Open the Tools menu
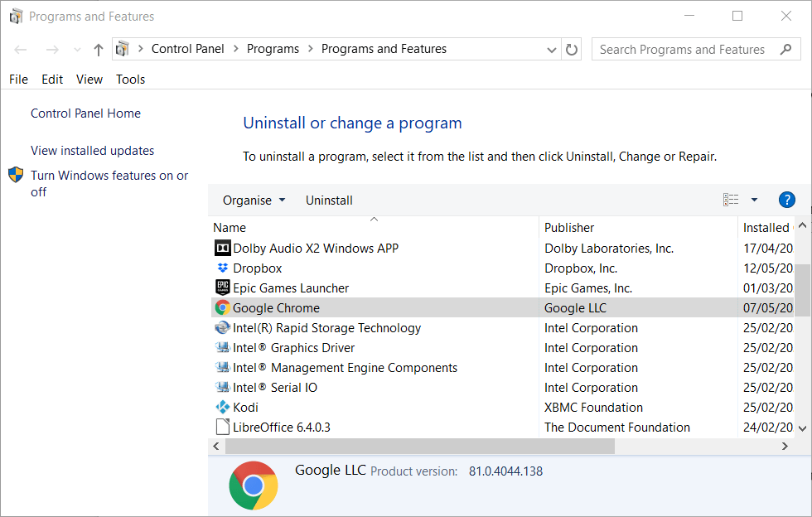The image size is (812, 517). [131, 80]
